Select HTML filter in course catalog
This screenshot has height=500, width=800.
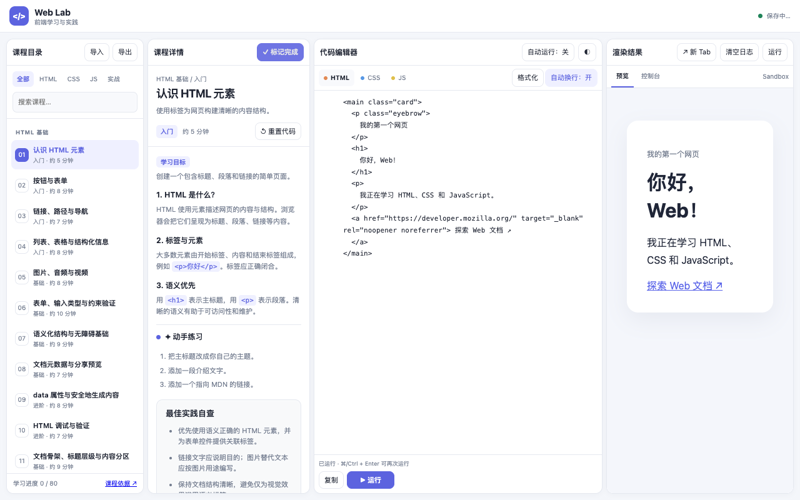coord(48,79)
